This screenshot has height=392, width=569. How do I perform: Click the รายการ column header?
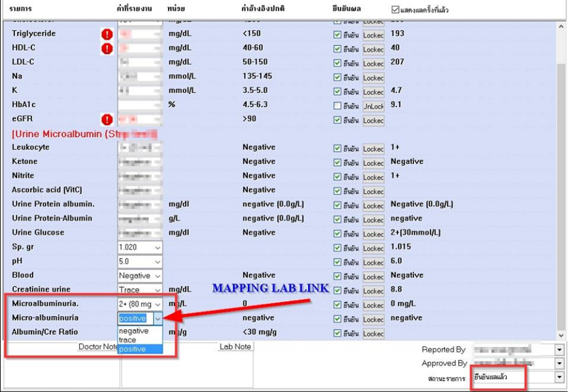coord(20,8)
